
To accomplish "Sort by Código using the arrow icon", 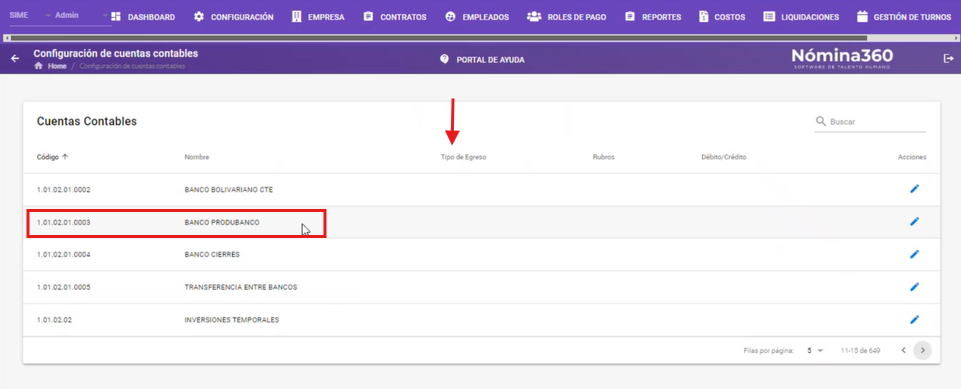I will click(65, 157).
